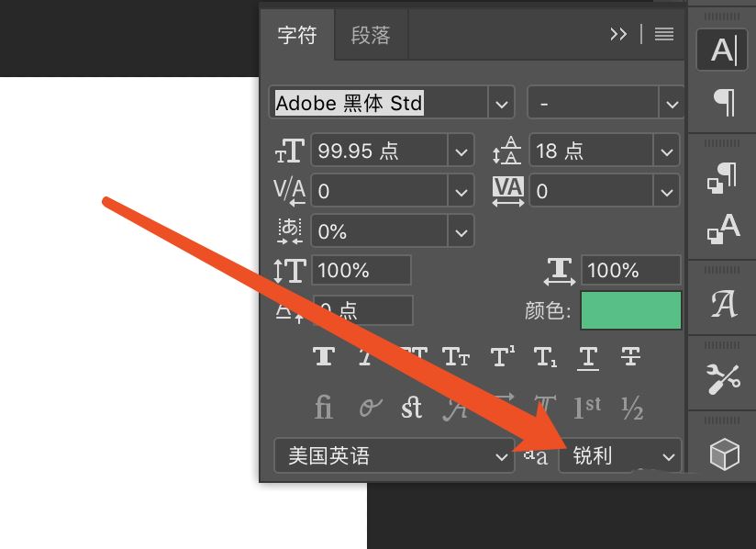This screenshot has width=756, height=549.
Task: Enable Faux Bold with the T icon
Action: (x=323, y=358)
